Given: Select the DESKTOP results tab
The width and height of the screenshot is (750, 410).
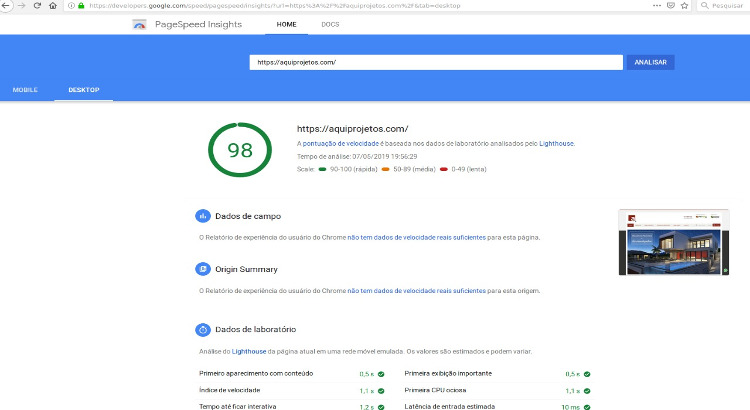Looking at the screenshot, I should pyautogui.click(x=84, y=90).
